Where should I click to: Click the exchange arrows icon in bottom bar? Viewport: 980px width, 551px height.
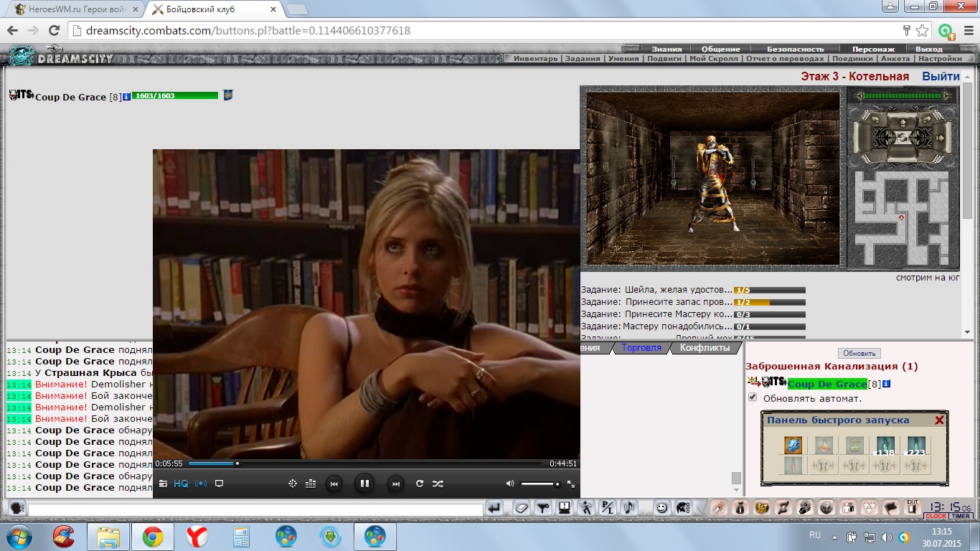tap(783, 508)
